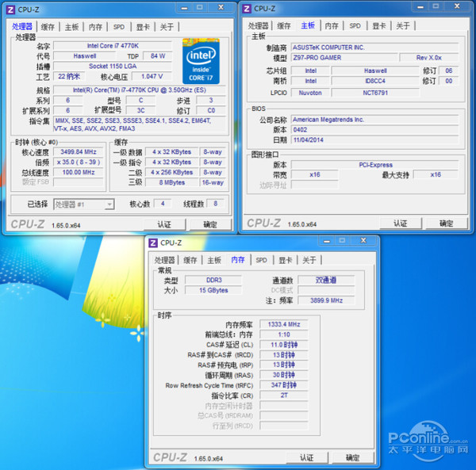Select 关于 tab in processor window

pyautogui.click(x=167, y=27)
